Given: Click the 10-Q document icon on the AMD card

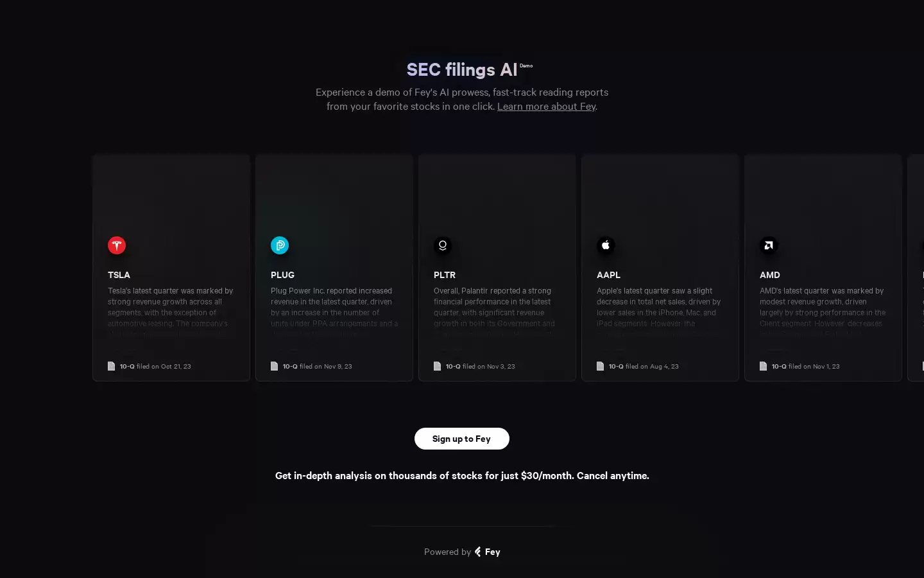Looking at the screenshot, I should coord(763,366).
